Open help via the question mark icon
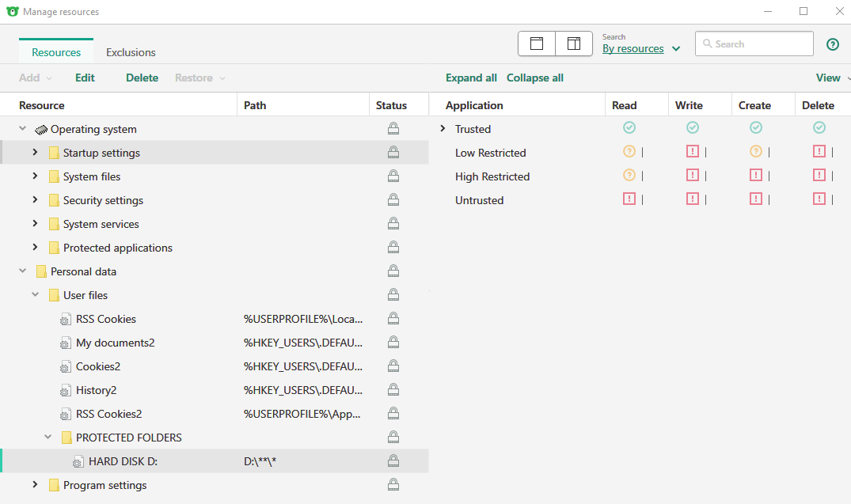 832,44
